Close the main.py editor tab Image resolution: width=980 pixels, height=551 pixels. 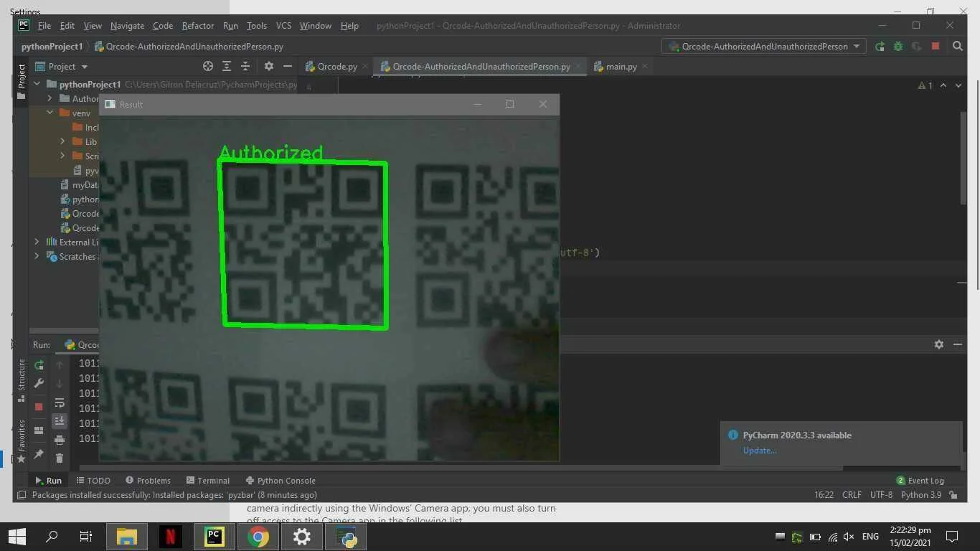pyautogui.click(x=645, y=66)
